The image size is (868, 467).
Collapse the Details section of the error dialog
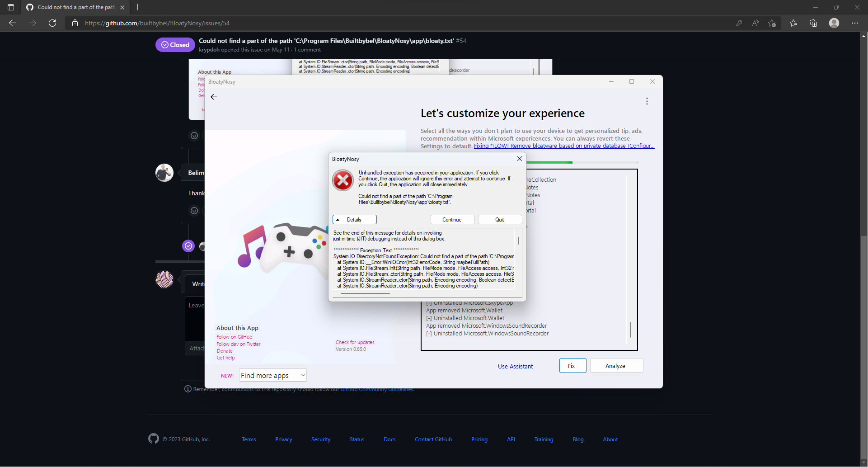(354, 219)
